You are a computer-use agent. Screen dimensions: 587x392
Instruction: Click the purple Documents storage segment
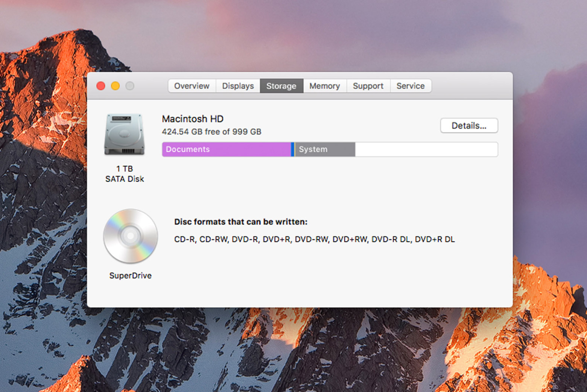[x=226, y=149]
